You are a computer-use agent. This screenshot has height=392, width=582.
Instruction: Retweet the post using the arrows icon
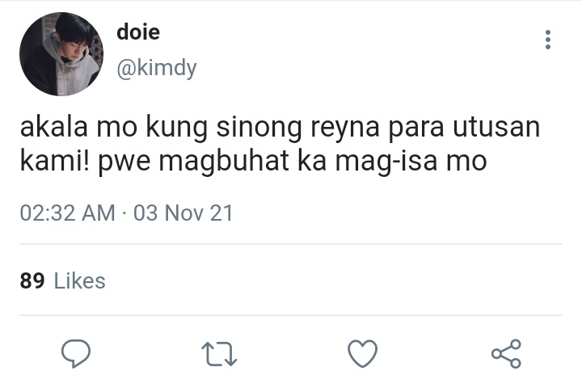(x=219, y=354)
